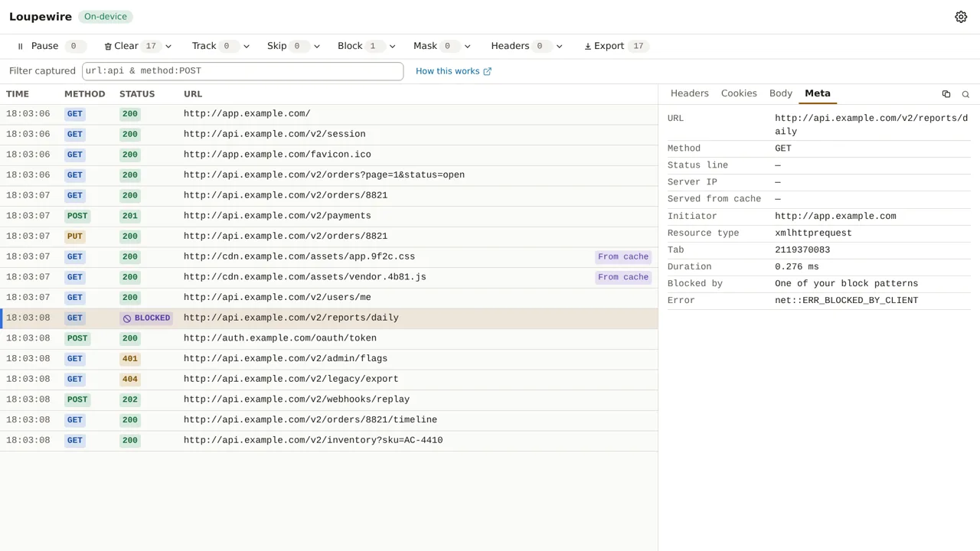Open the How this works link
The width and height of the screenshot is (980, 551).
coord(453,71)
